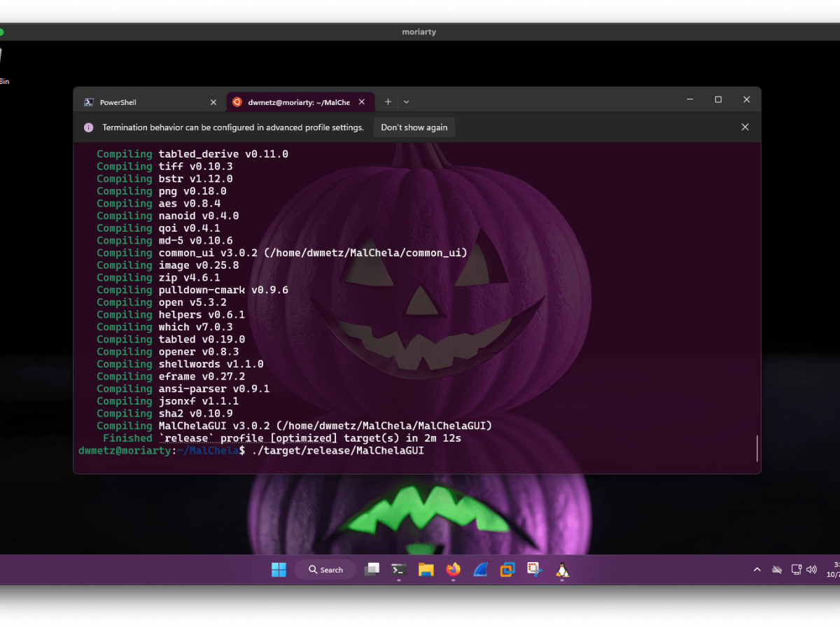Open WinSCP from the taskbar
The image size is (840, 630).
click(x=480, y=569)
